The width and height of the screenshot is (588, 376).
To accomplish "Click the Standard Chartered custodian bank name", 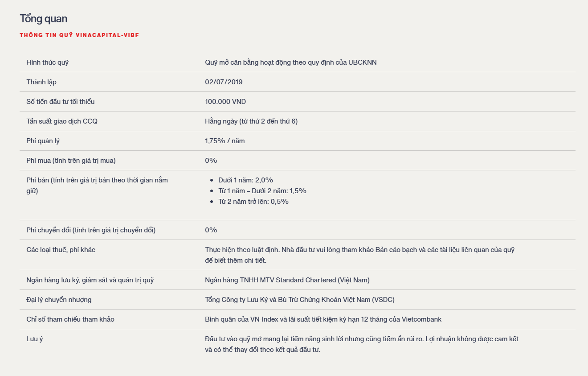I will tap(287, 280).
